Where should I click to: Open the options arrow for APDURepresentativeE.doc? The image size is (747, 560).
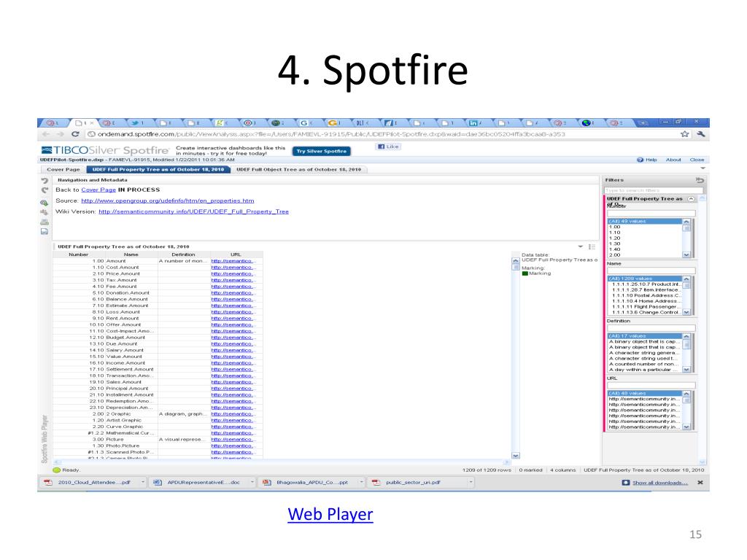(x=252, y=483)
